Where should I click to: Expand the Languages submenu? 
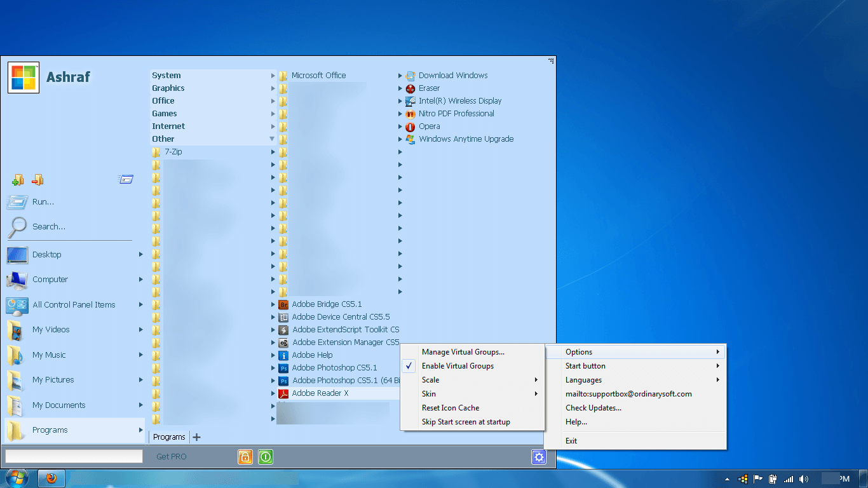tap(635, 380)
